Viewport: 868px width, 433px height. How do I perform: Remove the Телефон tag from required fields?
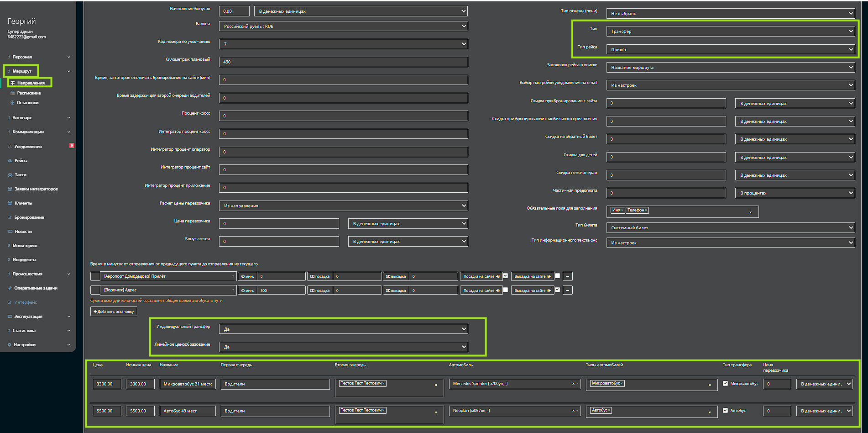click(x=646, y=210)
